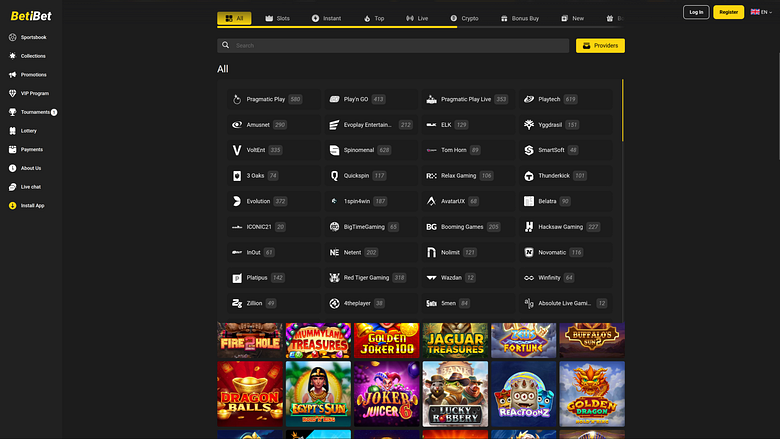Image resolution: width=780 pixels, height=439 pixels.
Task: Switch to the New games tab
Action: coord(573,18)
